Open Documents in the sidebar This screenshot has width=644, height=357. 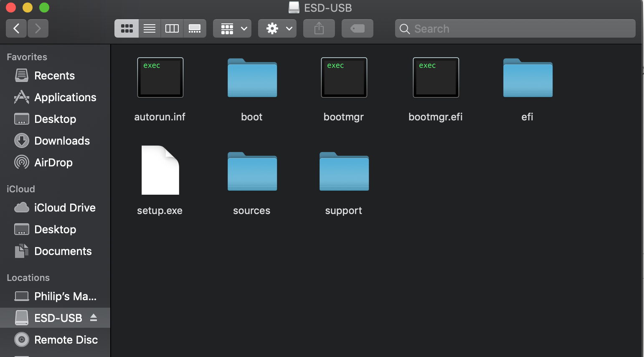[55, 251]
